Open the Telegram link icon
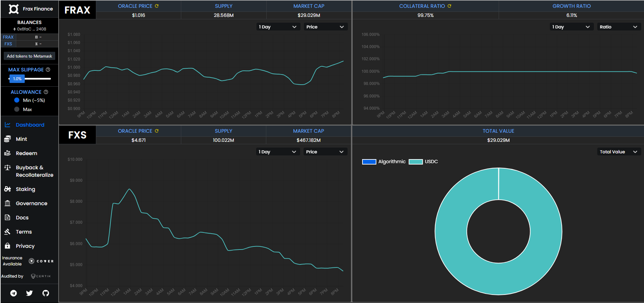Screen dimensions: 644x303 pyautogui.click(x=14, y=293)
